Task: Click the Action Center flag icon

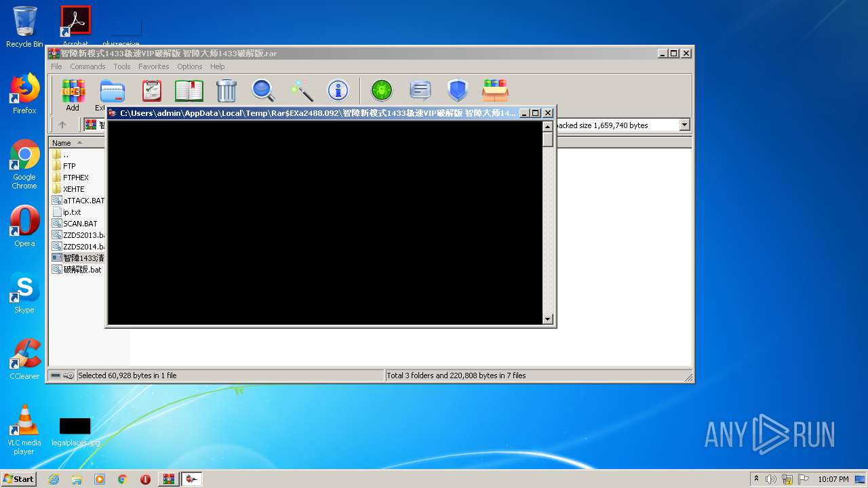Action: pyautogui.click(x=804, y=479)
